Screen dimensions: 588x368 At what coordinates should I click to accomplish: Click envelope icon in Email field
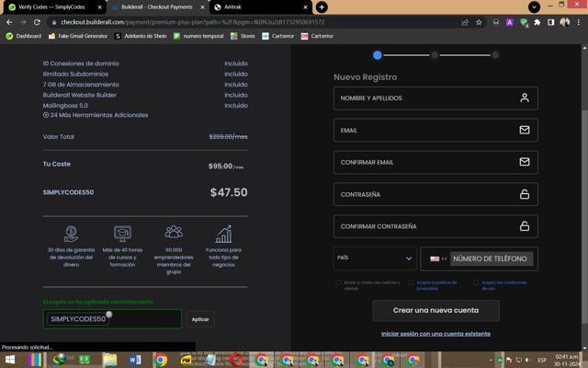[525, 130]
